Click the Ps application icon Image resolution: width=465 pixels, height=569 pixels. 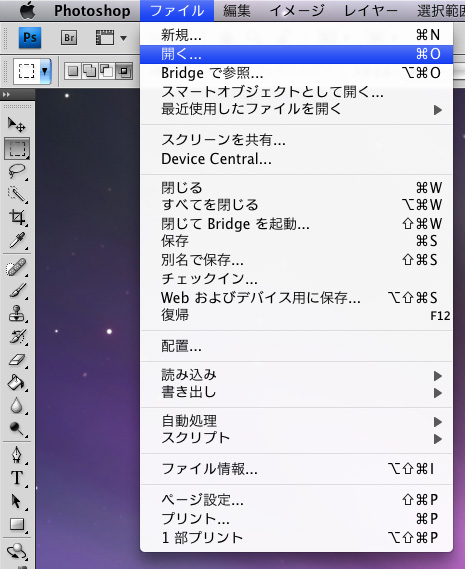[x=30, y=38]
